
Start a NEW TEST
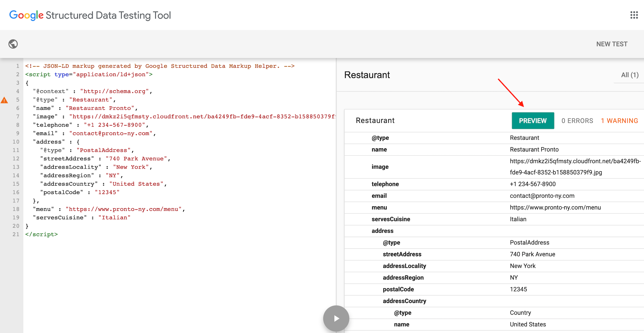(611, 44)
